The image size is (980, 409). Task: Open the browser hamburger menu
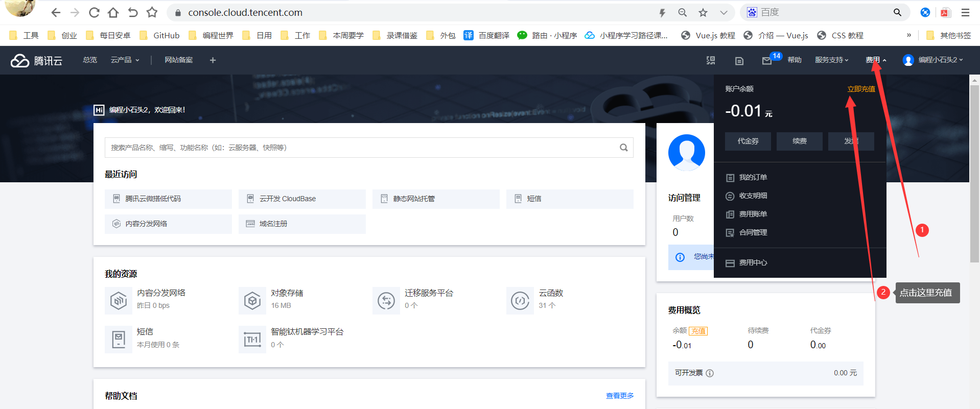point(965,12)
